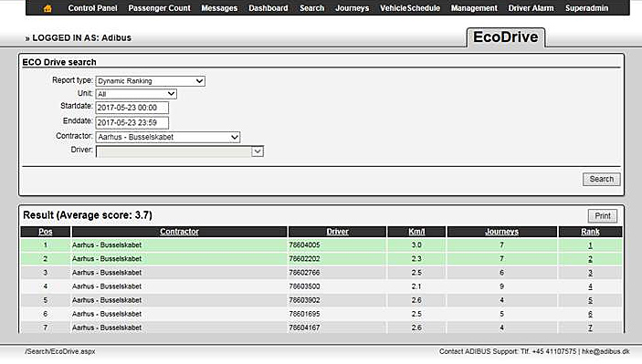The width and height of the screenshot is (642, 364).
Task: Sort by the Rank column header
Action: (x=590, y=232)
